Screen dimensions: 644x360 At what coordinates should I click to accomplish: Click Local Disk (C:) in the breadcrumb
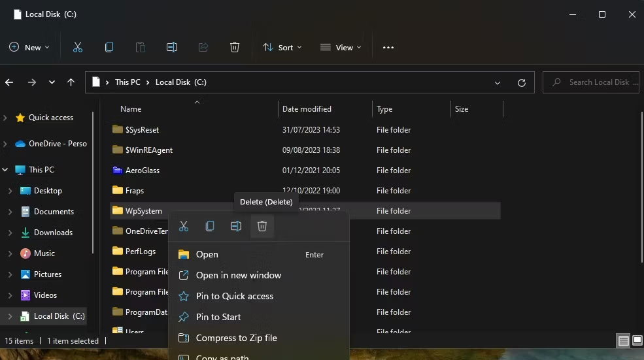point(180,82)
